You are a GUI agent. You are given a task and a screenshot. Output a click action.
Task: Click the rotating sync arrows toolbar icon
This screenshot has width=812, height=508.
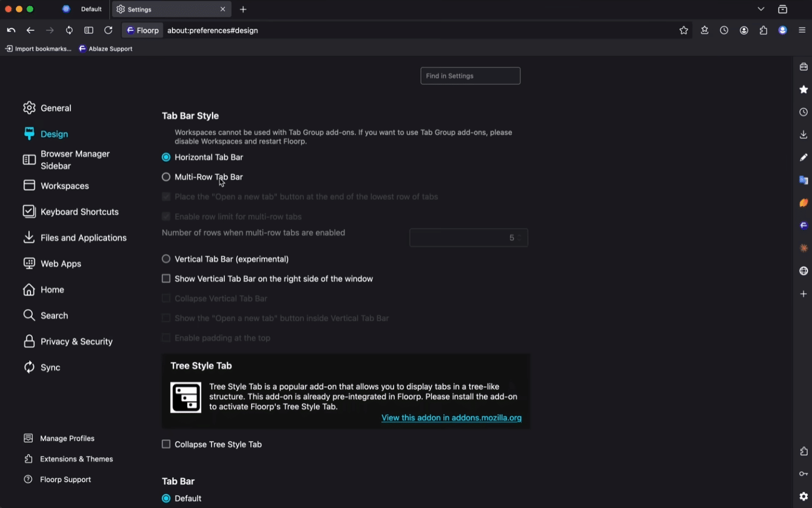[x=69, y=30]
